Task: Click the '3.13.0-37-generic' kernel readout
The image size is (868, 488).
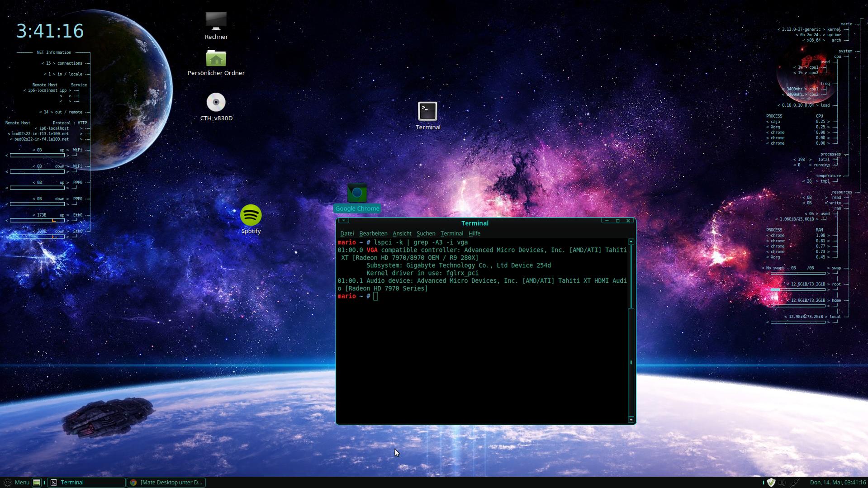Action: [801, 29]
